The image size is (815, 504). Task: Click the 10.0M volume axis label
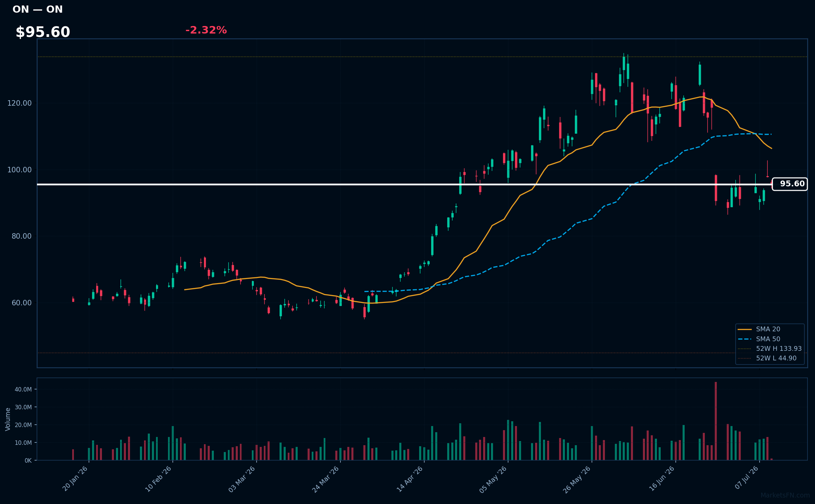[23, 443]
